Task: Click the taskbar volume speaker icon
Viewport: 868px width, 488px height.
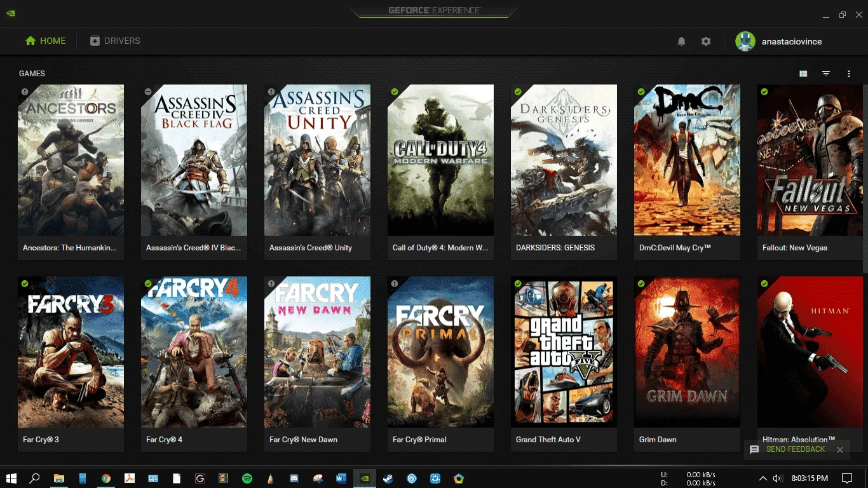Action: [x=778, y=478]
